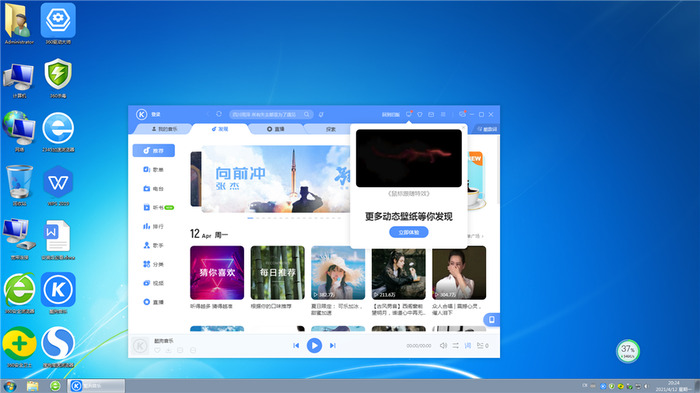Switch to the 发现 tab

click(x=220, y=129)
